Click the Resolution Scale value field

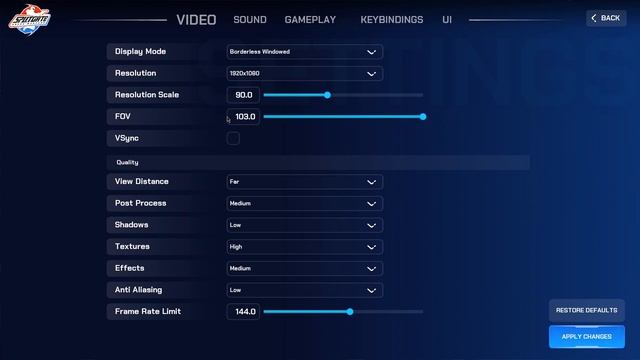(243, 95)
